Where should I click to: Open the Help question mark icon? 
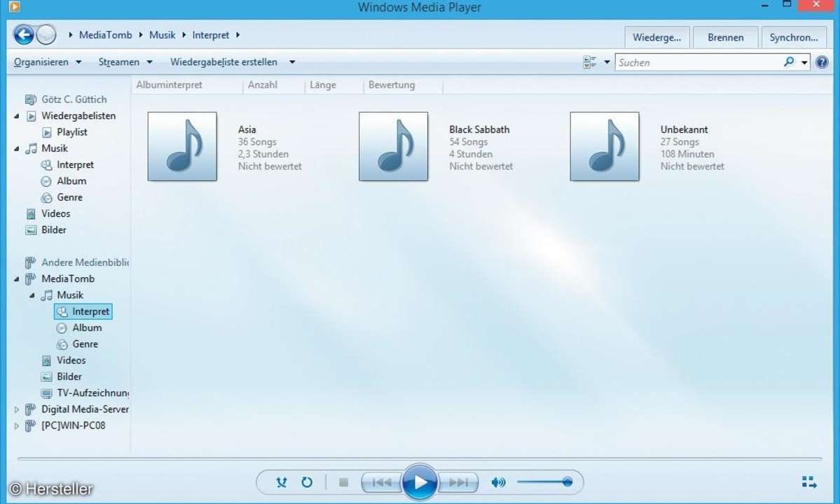click(x=822, y=62)
